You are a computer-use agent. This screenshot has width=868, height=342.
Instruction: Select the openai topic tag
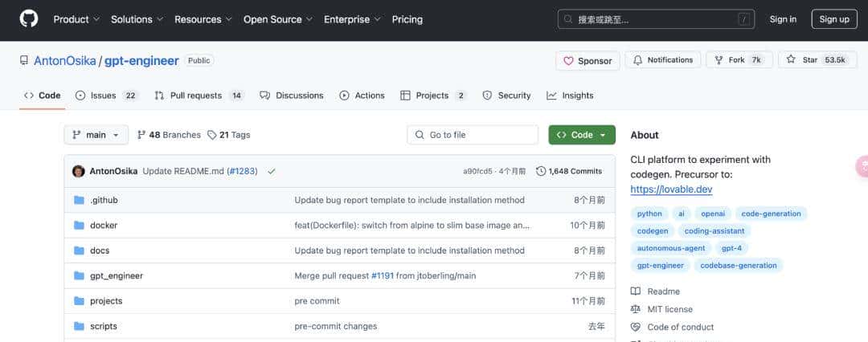713,214
